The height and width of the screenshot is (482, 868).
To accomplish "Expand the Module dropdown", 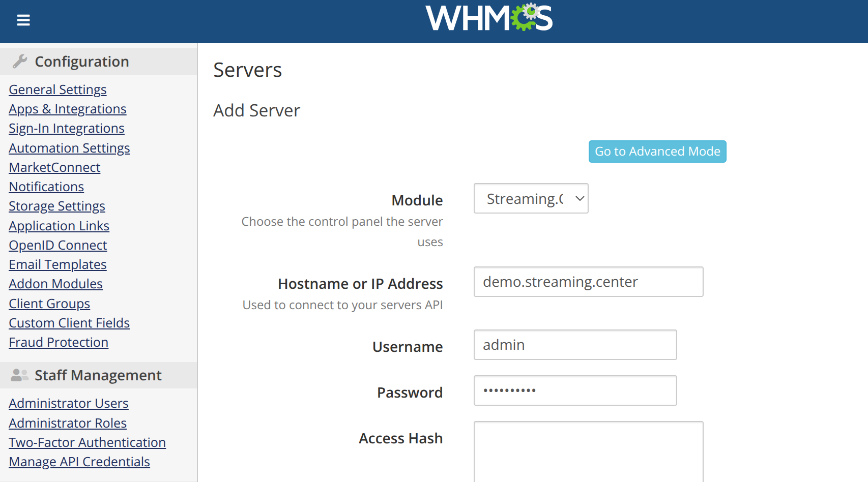I will pyautogui.click(x=531, y=198).
